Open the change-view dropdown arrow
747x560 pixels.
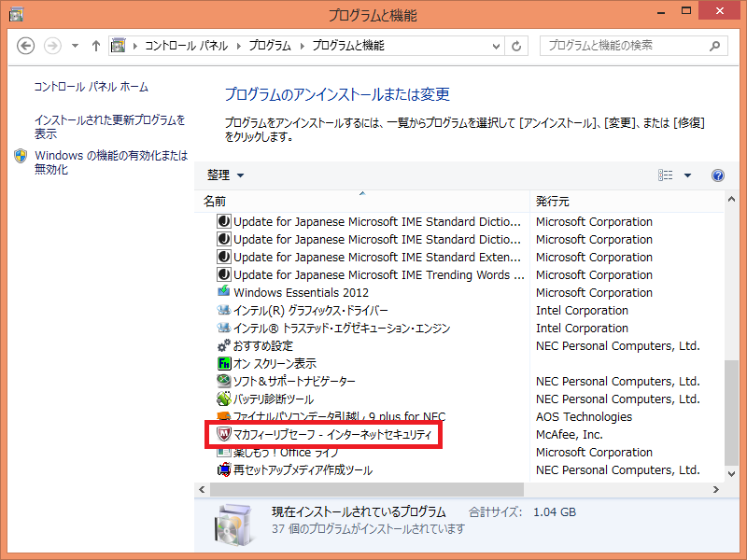click(685, 175)
